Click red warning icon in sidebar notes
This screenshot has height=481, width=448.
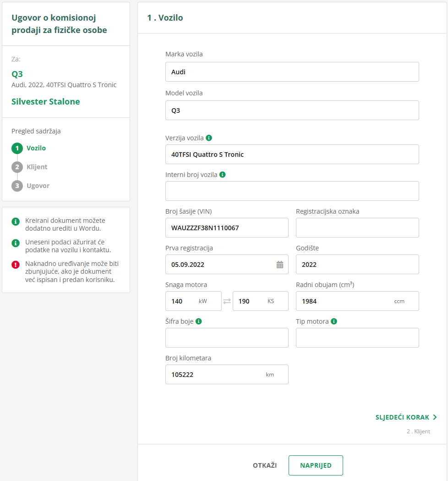[16, 264]
